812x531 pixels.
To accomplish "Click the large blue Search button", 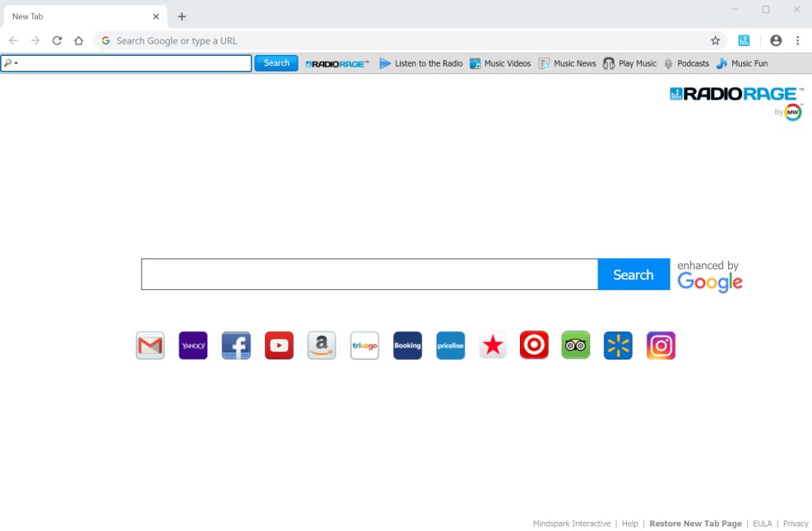I will (x=633, y=275).
